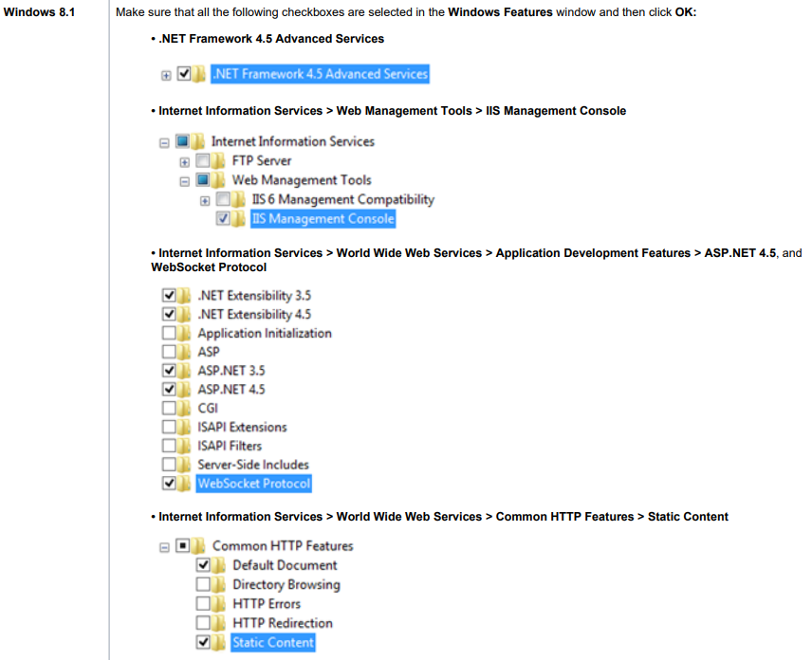The width and height of the screenshot is (812, 660).
Task: Click folder icon next to Internet Information Services
Action: 201,141
